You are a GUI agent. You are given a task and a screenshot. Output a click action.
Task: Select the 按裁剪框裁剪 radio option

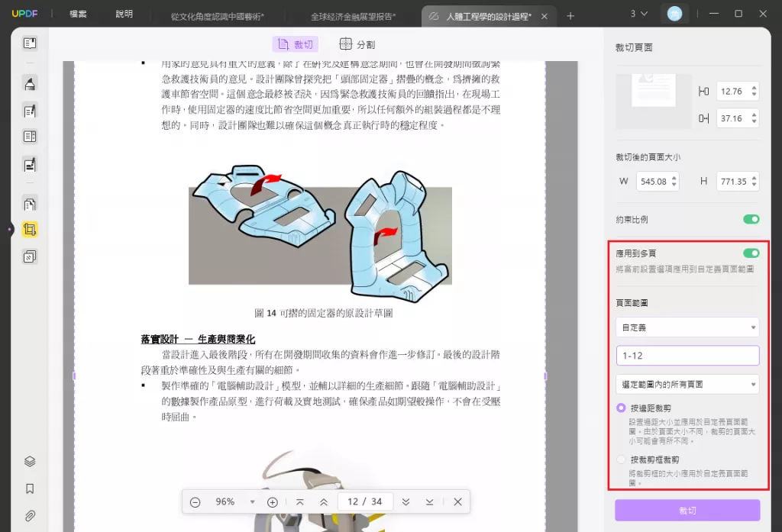622,459
